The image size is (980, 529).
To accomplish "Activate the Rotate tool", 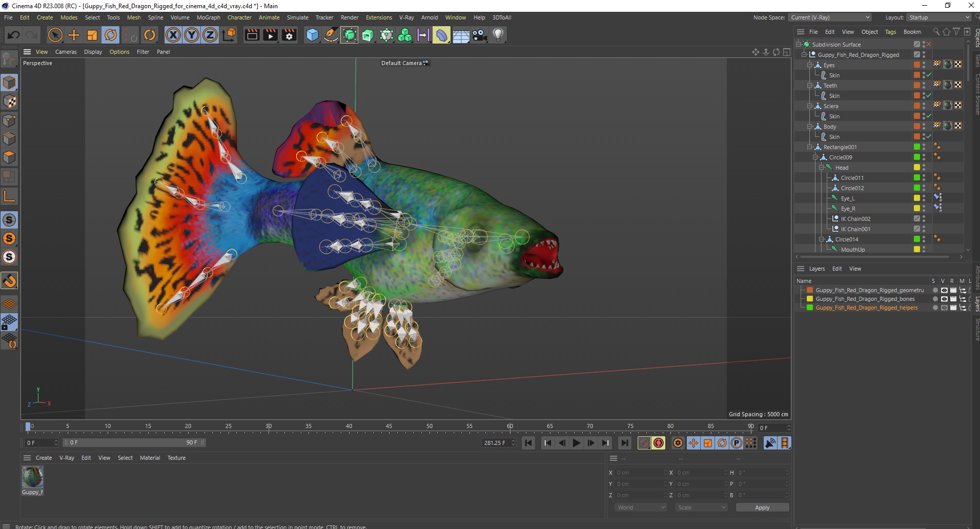I will (x=111, y=35).
